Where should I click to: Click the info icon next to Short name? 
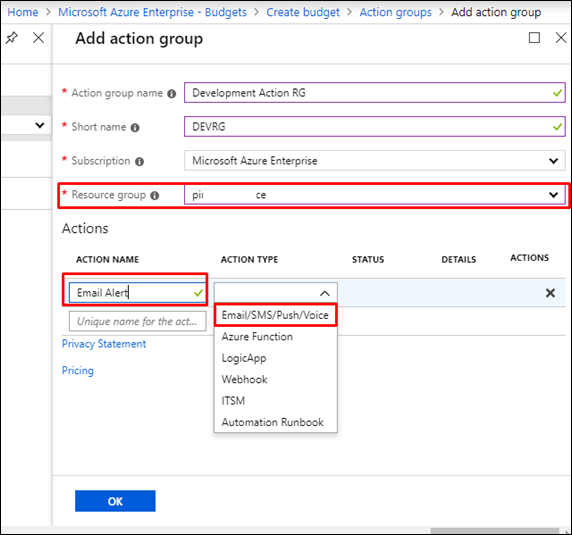(135, 128)
